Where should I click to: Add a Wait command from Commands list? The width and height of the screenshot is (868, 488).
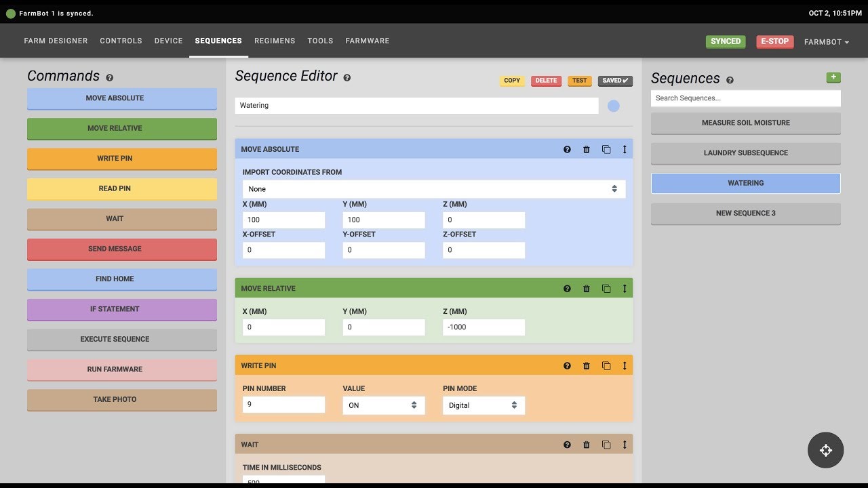coord(122,219)
